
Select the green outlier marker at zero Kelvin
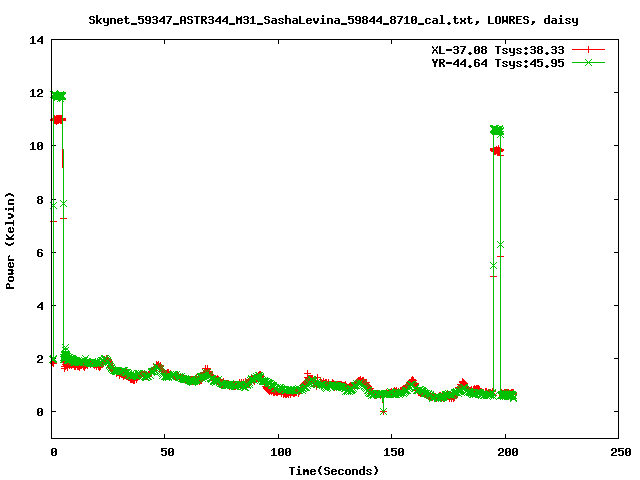tap(384, 411)
